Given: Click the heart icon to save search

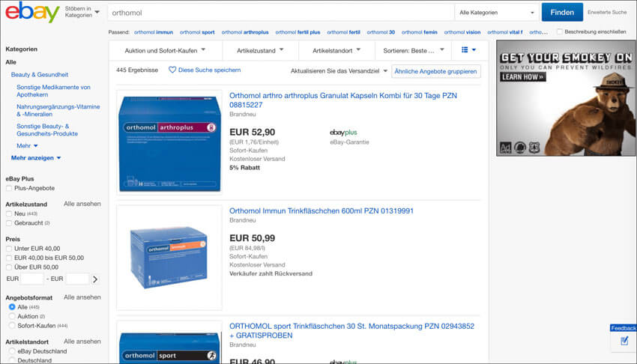Looking at the screenshot, I should [172, 70].
